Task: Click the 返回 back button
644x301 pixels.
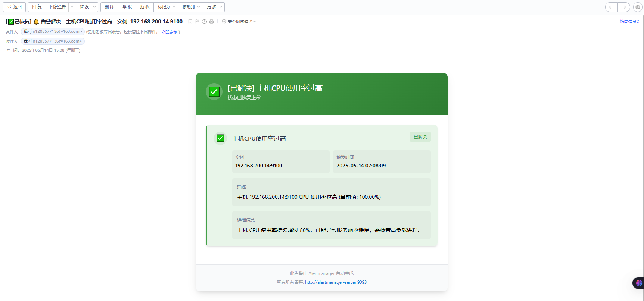Action: pyautogui.click(x=15, y=7)
